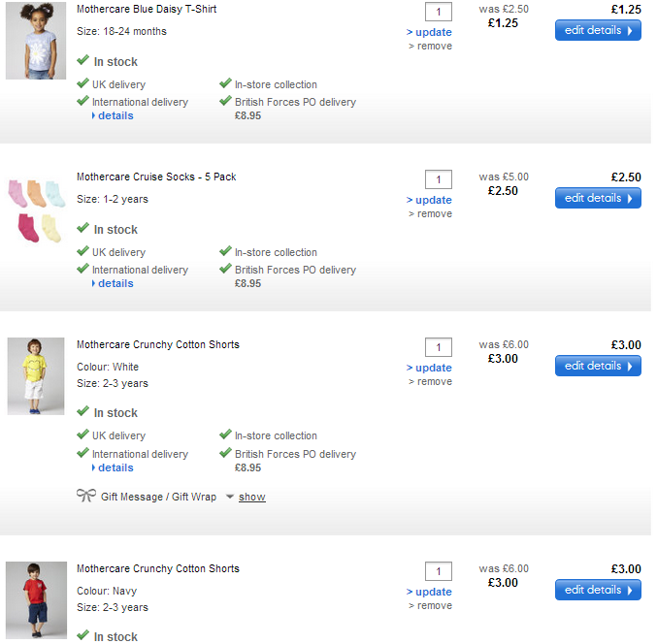
Task: Expand delivery details for Cruise Socks
Action: pyautogui.click(x=115, y=283)
